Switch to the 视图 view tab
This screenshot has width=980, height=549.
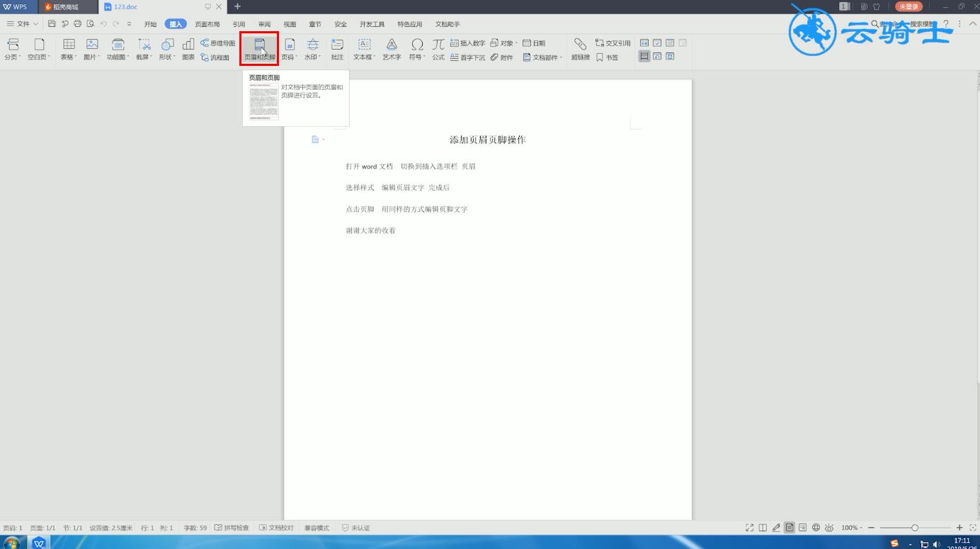[290, 24]
